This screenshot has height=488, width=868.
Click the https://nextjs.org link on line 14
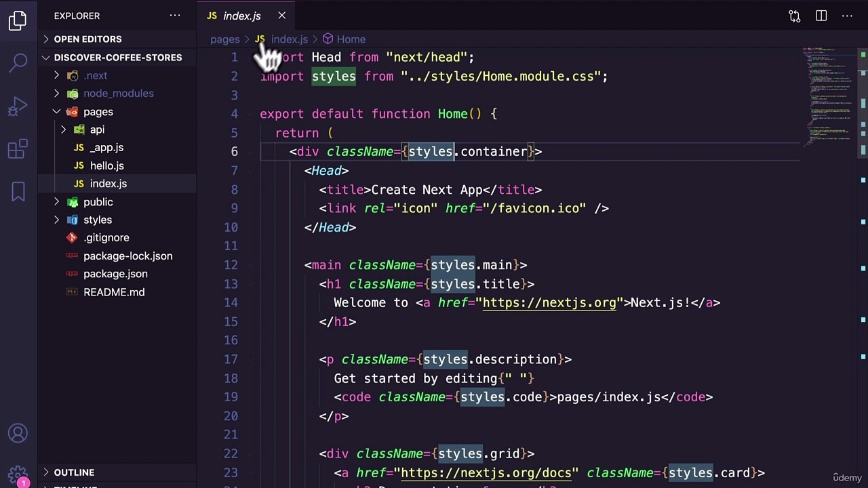click(549, 303)
